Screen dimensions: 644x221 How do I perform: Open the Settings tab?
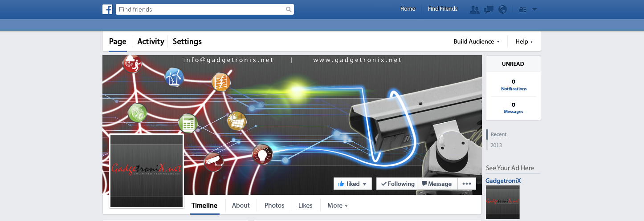(x=187, y=41)
